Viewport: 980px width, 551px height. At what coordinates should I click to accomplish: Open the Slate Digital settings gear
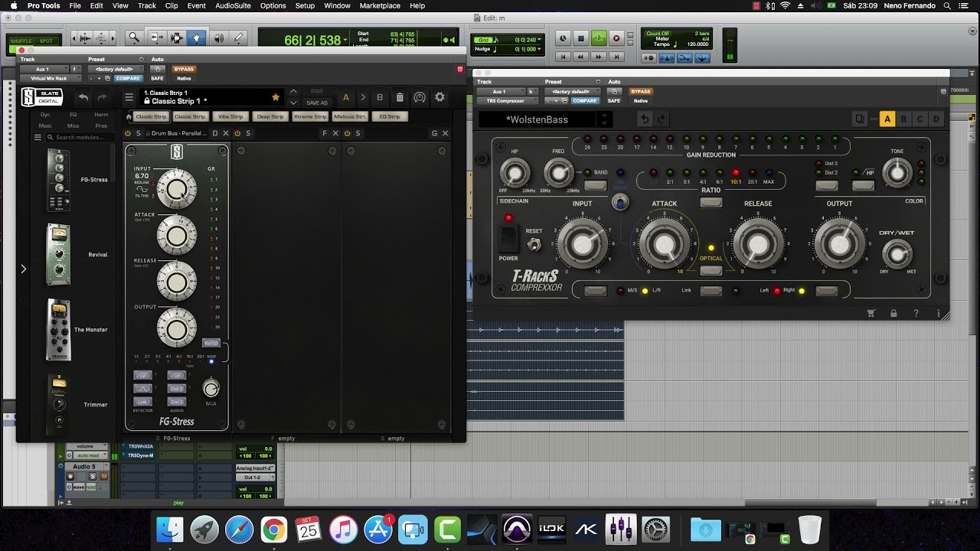439,97
